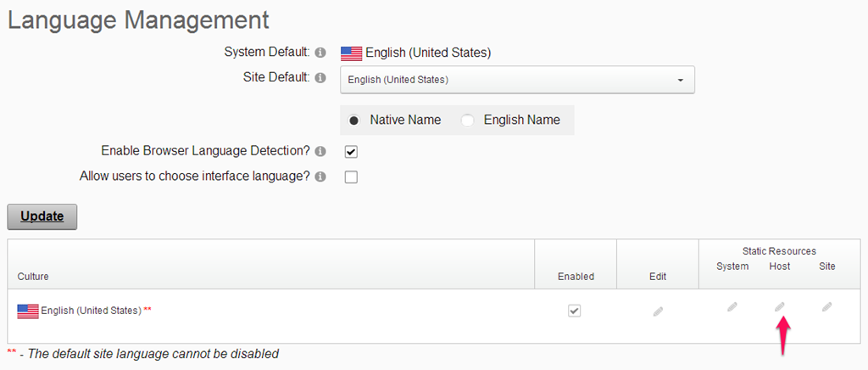This screenshot has height=370, width=868.
Task: Click the System Default info icon
Action: (x=320, y=53)
